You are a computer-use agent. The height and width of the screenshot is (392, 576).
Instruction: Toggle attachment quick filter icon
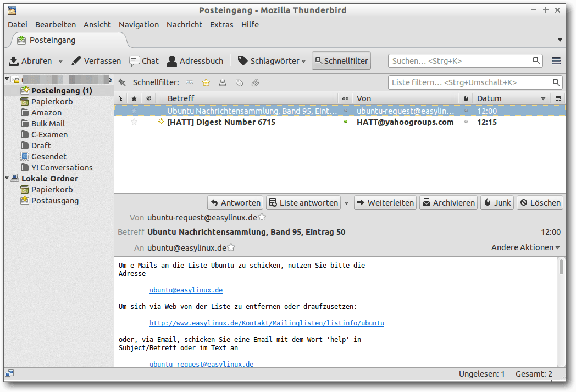tap(256, 82)
